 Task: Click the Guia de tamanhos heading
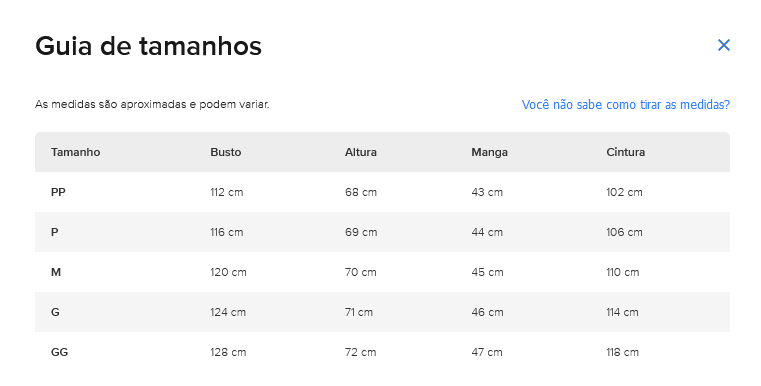click(x=149, y=46)
